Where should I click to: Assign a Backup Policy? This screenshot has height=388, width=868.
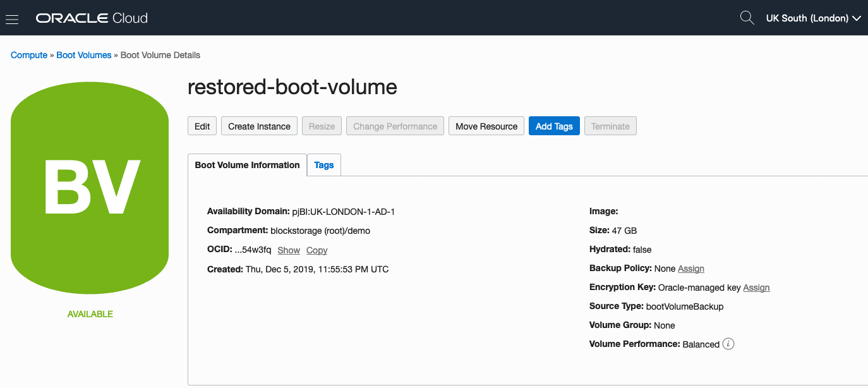click(x=691, y=269)
